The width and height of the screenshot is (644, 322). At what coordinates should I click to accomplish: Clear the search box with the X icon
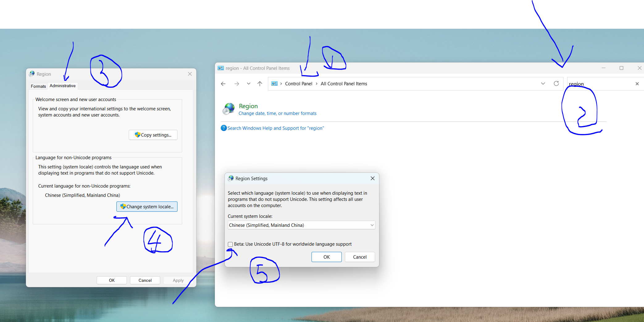[x=637, y=83]
